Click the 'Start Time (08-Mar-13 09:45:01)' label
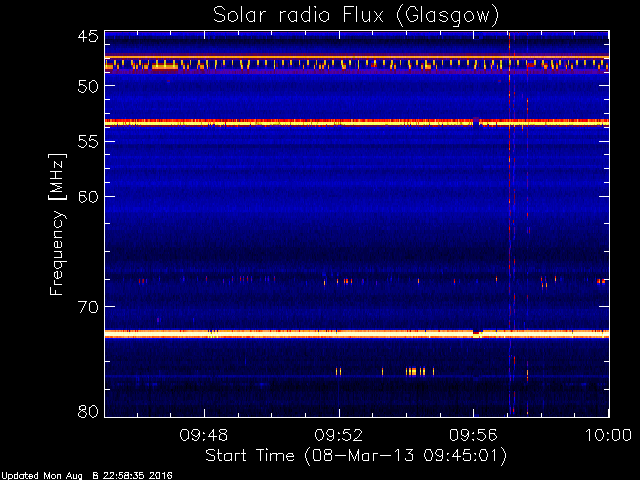Screen dimensions: 640x480 pyautogui.click(x=356, y=456)
